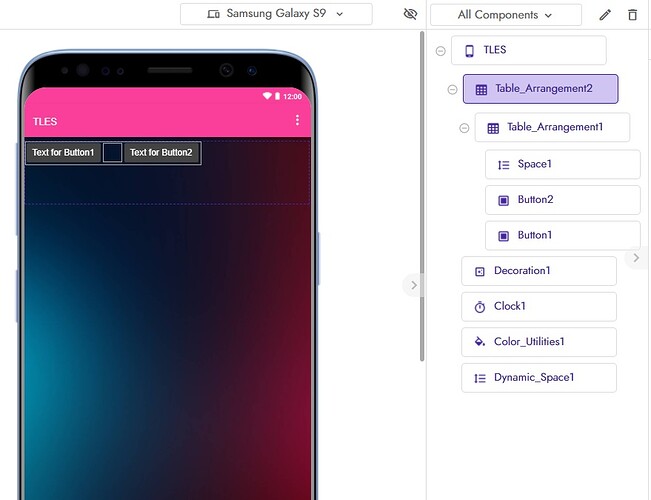Select Table_Arrangement2 in component tree
This screenshot has height=500, width=651.
point(541,89)
